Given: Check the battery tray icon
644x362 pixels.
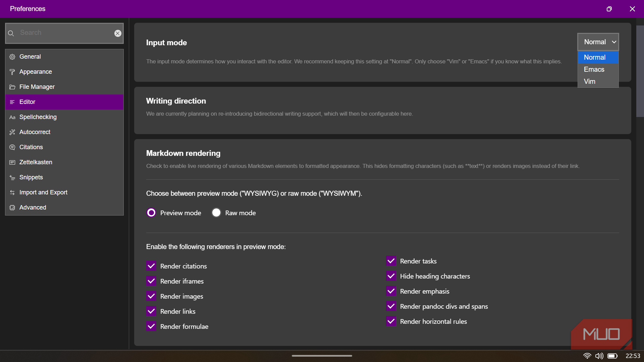Looking at the screenshot, I should (x=612, y=356).
